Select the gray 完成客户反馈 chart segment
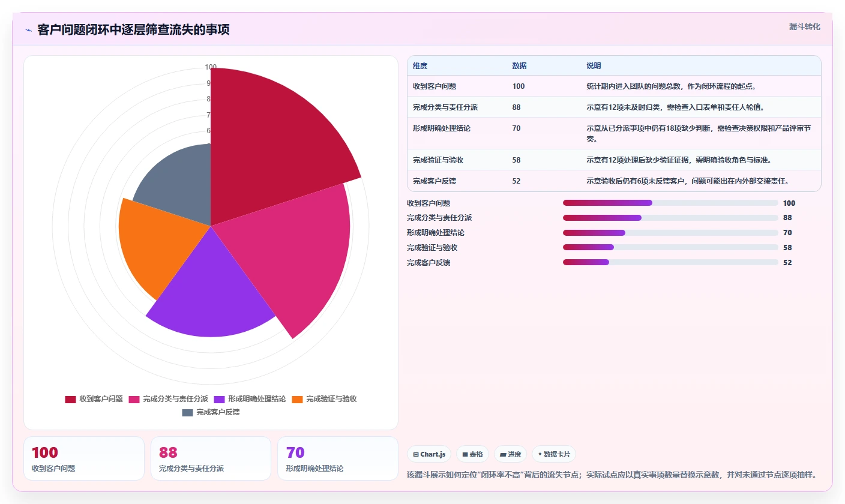Viewport: 845px width, 504px height. (x=180, y=186)
